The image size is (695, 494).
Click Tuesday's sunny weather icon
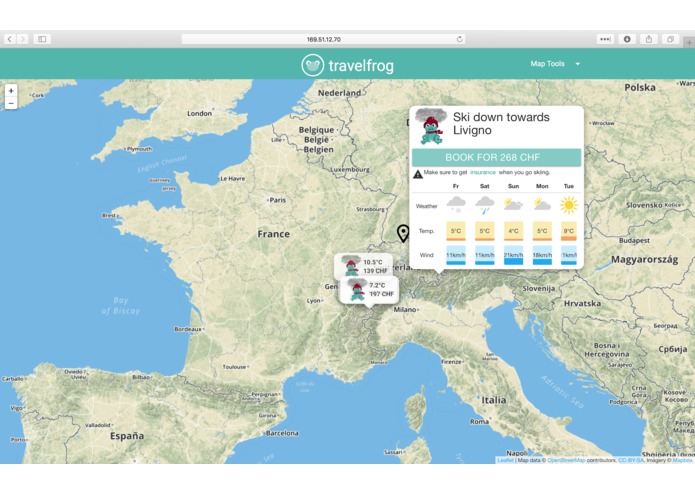pyautogui.click(x=569, y=205)
